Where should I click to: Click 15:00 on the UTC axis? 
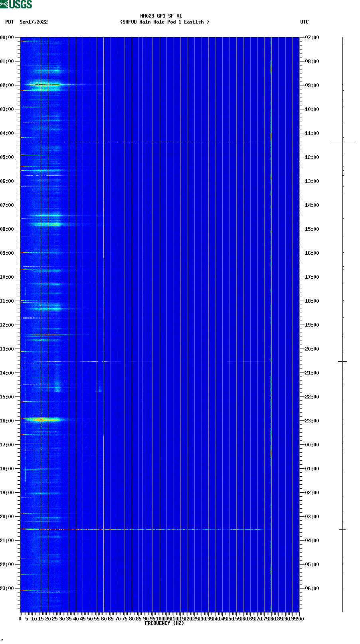click(312, 229)
